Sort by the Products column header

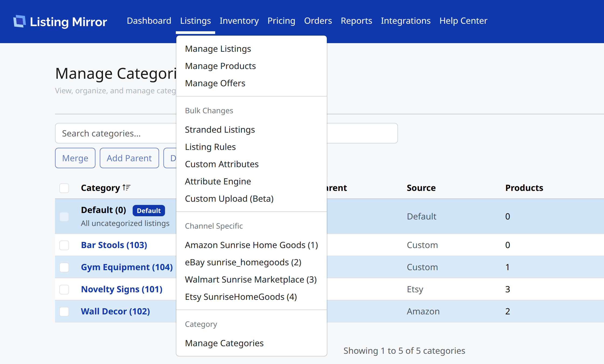coord(524,188)
